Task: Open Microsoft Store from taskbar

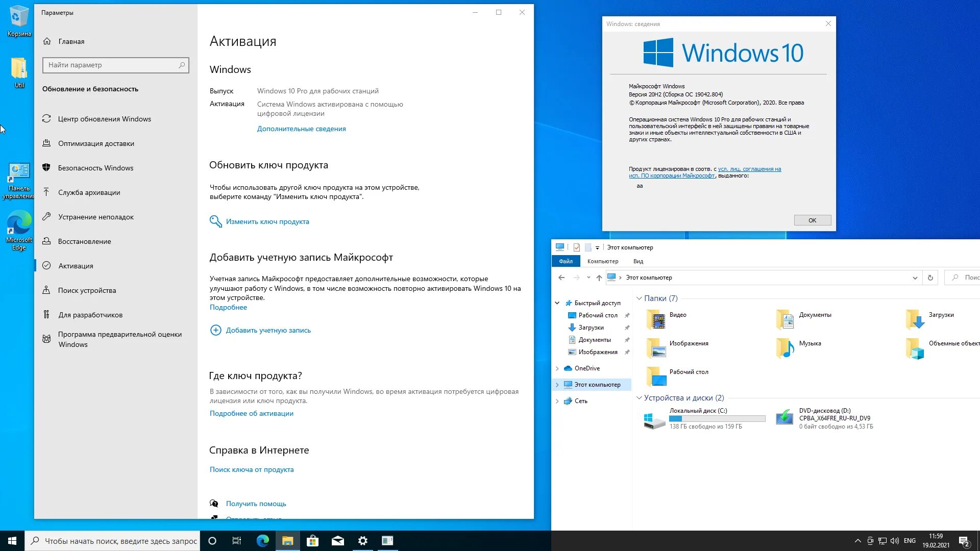Action: pos(312,541)
